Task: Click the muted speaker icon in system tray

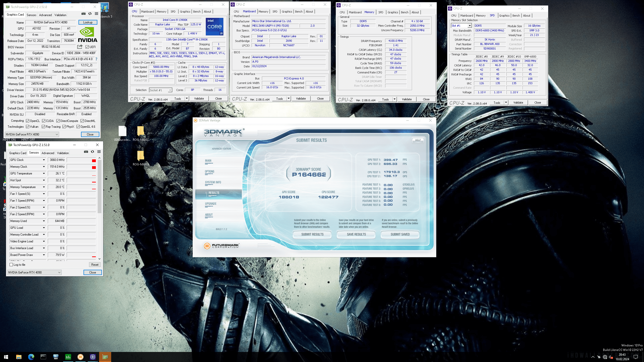Action: 611,357
